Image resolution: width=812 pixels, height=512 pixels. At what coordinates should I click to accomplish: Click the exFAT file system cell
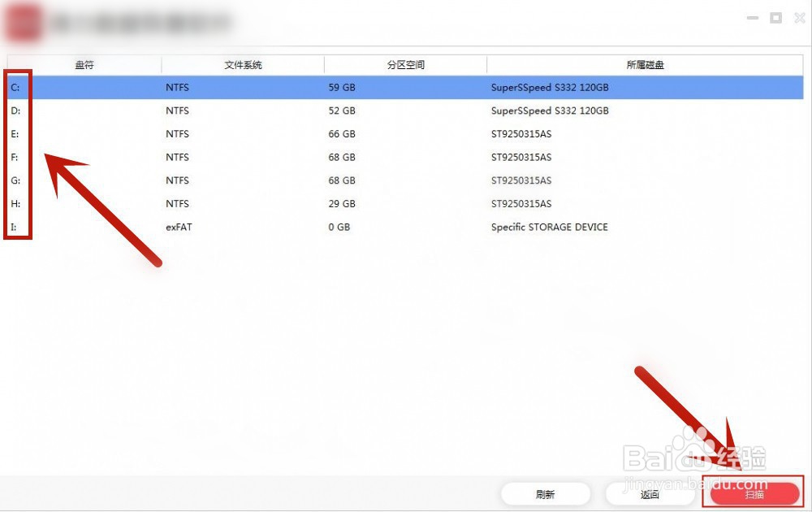point(179,227)
